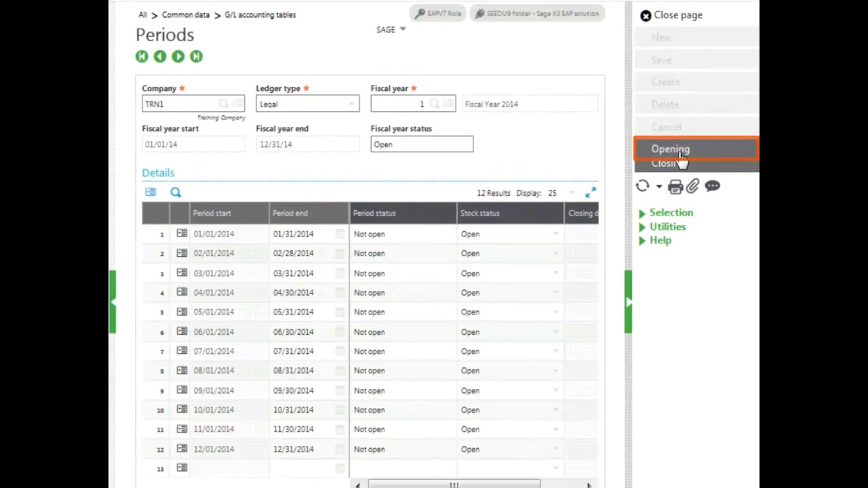Viewport: 868px width, 488px height.
Task: Open Stock status dropdown in row 4
Action: [555, 293]
